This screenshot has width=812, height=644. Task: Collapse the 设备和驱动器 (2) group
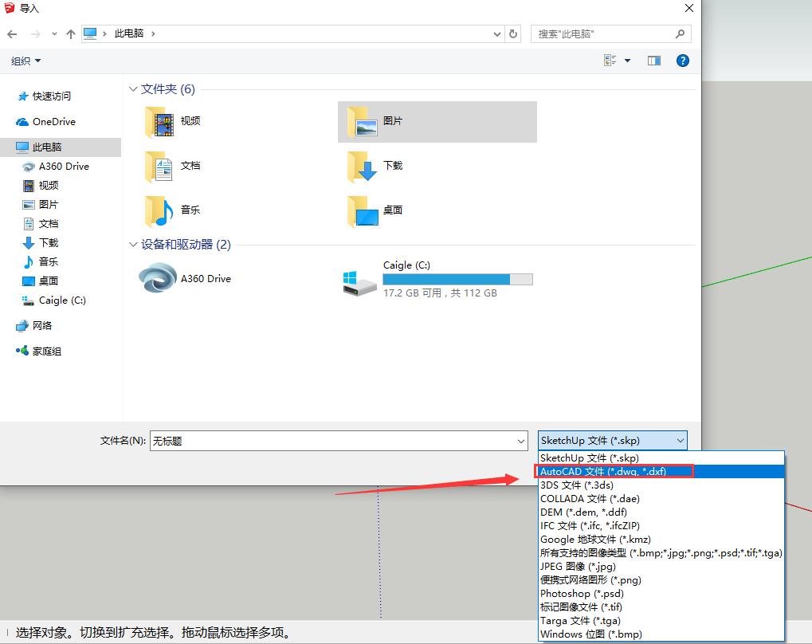point(133,245)
